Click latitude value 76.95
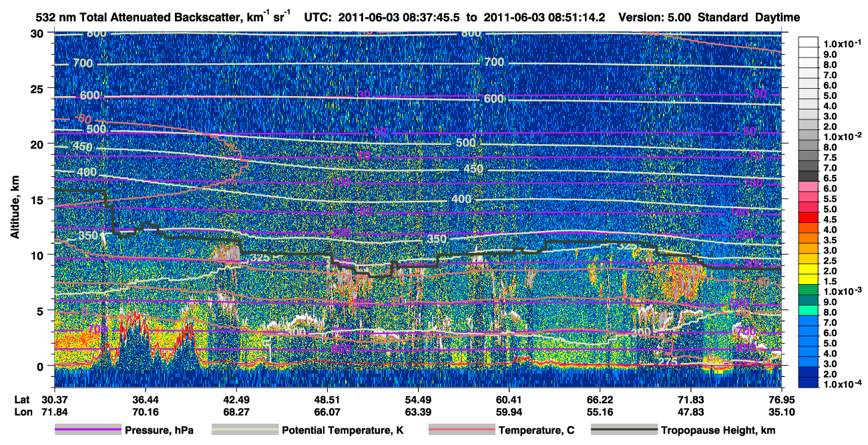The height and width of the screenshot is (445, 868). pos(783,399)
